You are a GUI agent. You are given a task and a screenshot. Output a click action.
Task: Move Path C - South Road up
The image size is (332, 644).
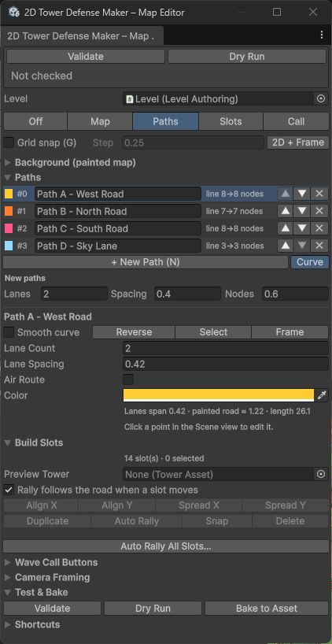[x=286, y=228]
